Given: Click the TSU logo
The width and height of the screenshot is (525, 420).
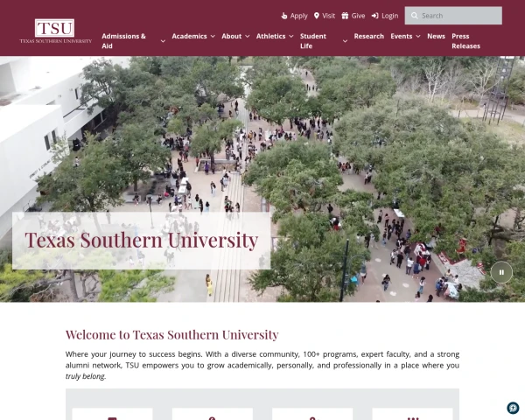Looking at the screenshot, I should (x=55, y=31).
